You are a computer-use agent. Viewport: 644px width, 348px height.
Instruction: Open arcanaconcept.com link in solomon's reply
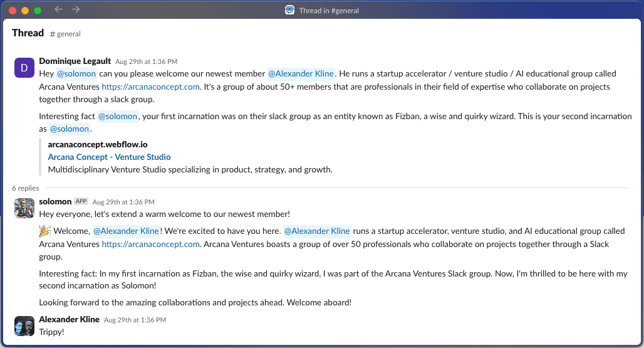click(150, 245)
